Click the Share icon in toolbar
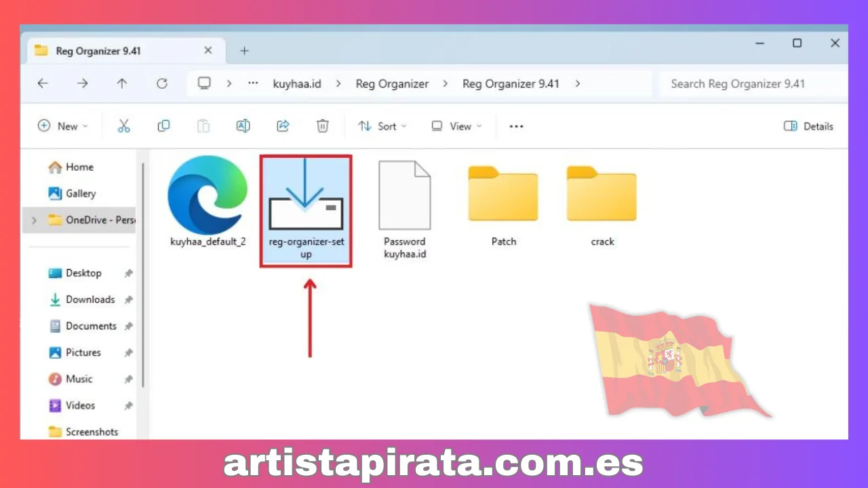Image resolution: width=868 pixels, height=488 pixels. pyautogui.click(x=283, y=126)
